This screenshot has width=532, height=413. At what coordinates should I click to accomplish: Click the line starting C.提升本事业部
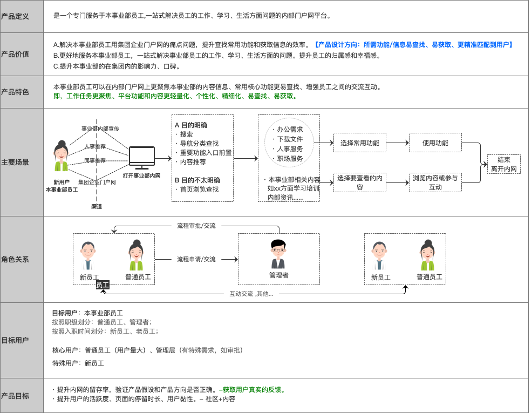pyautogui.click(x=117, y=66)
